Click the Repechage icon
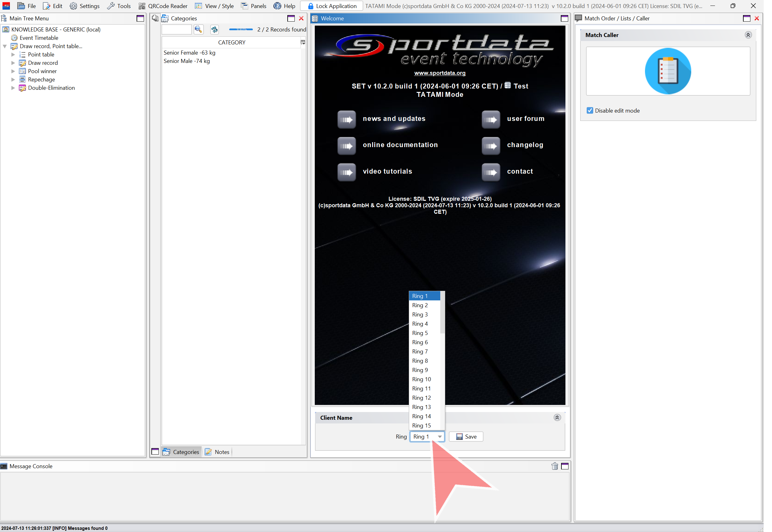This screenshot has height=532, width=772. [22, 79]
